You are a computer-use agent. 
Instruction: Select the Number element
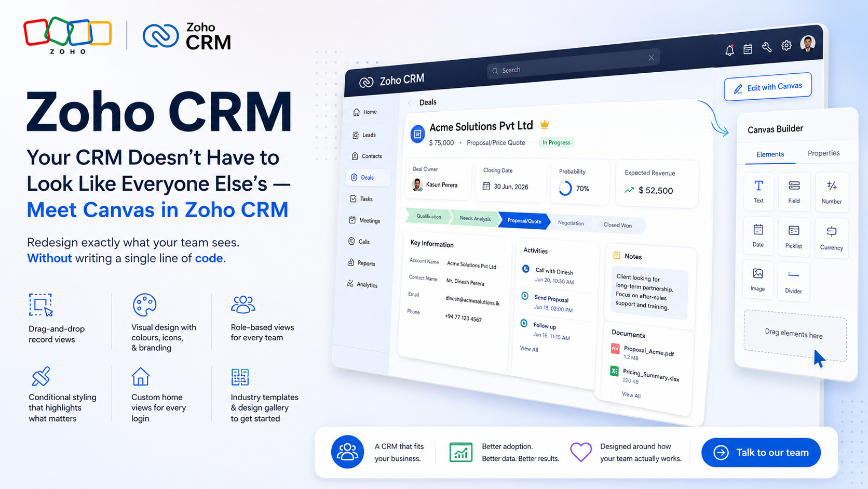click(x=832, y=192)
